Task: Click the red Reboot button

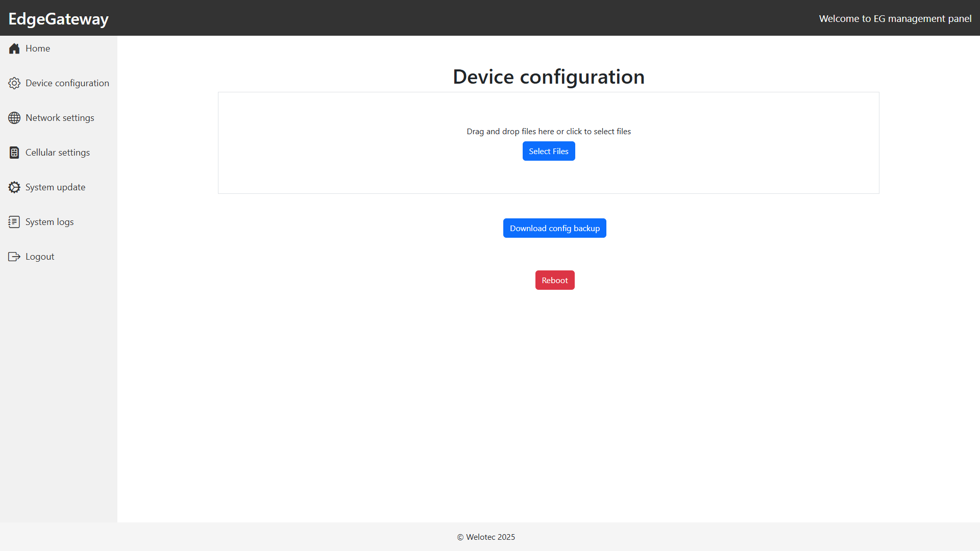Action: point(555,280)
